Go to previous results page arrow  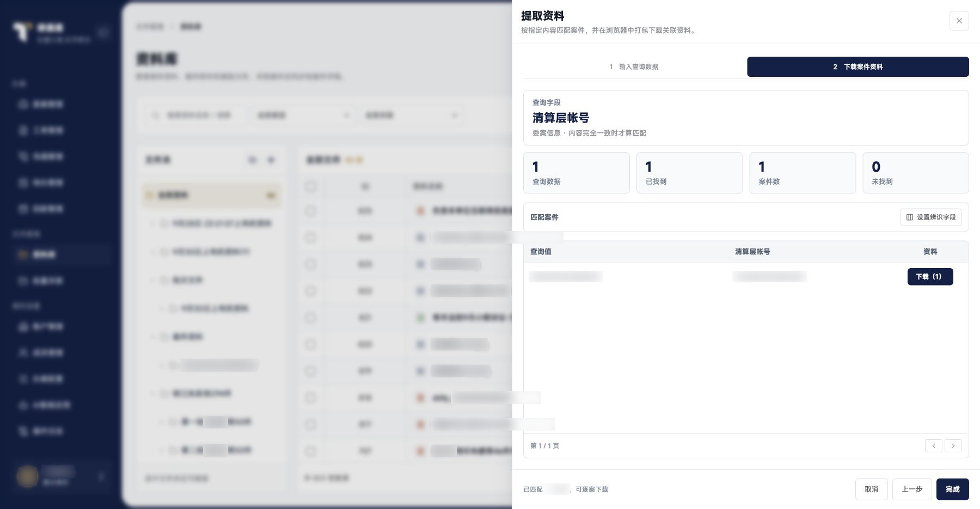click(x=933, y=446)
